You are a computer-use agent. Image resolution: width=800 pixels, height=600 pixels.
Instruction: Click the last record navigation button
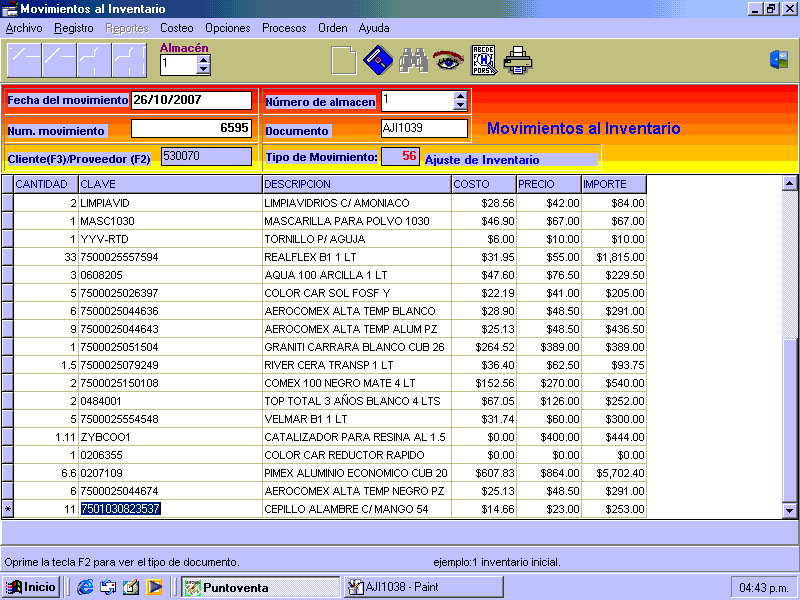[x=129, y=61]
